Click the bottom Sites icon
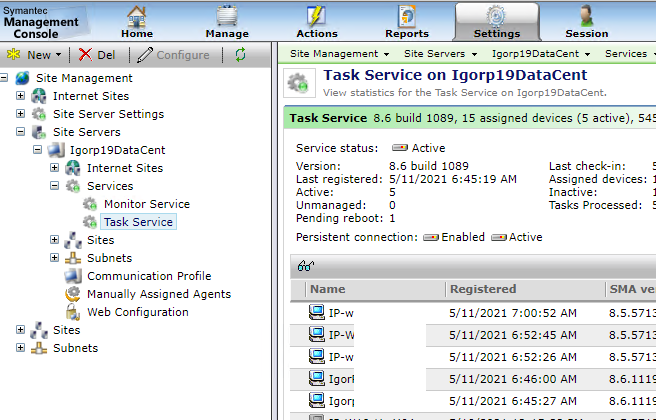 pos(39,330)
